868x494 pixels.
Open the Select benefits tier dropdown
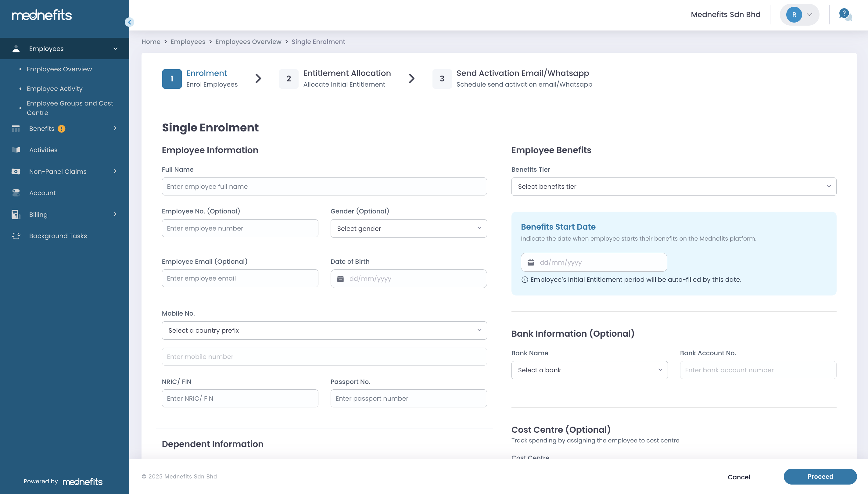point(673,186)
